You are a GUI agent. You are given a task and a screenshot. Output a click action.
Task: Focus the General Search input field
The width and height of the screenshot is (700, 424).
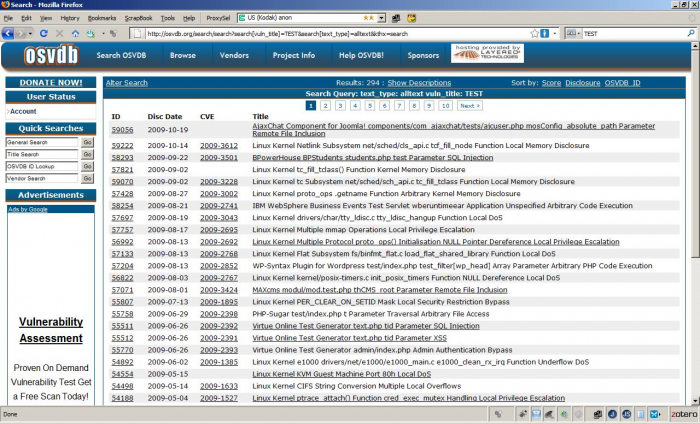[x=42, y=142]
